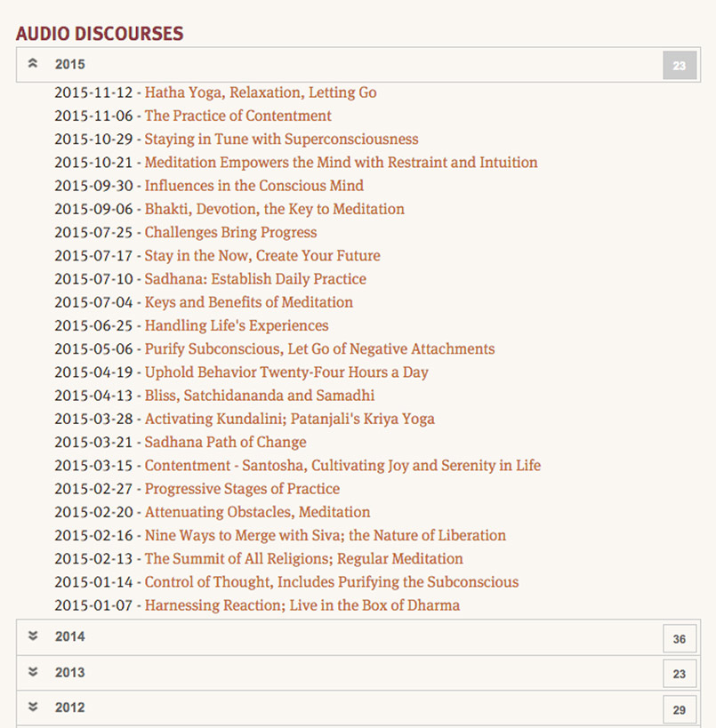The height and width of the screenshot is (728, 716).
Task: Open the 2013 accordion header
Action: 356,673
